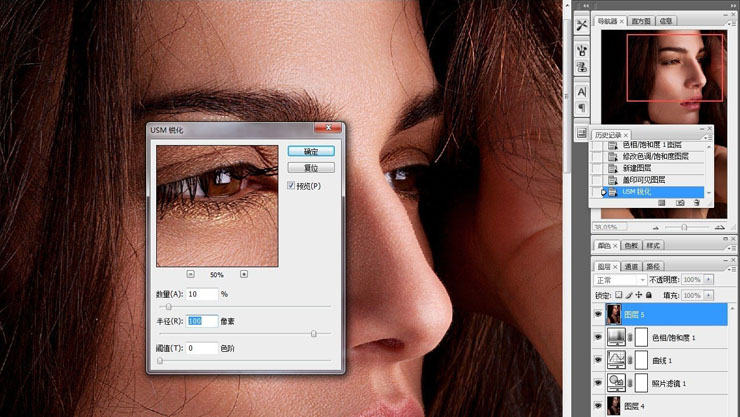Create new snapshot in History panel
The image size is (740, 417).
click(680, 203)
